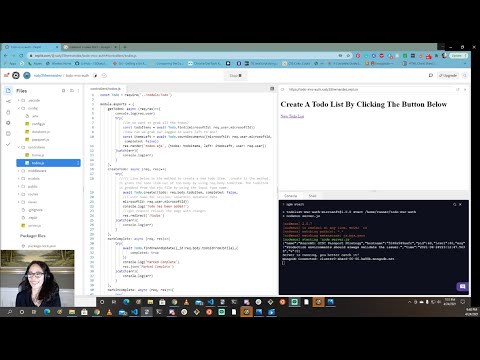Open File Explorer from the taskbar
The width and height of the screenshot is (480, 360).
coord(72,312)
